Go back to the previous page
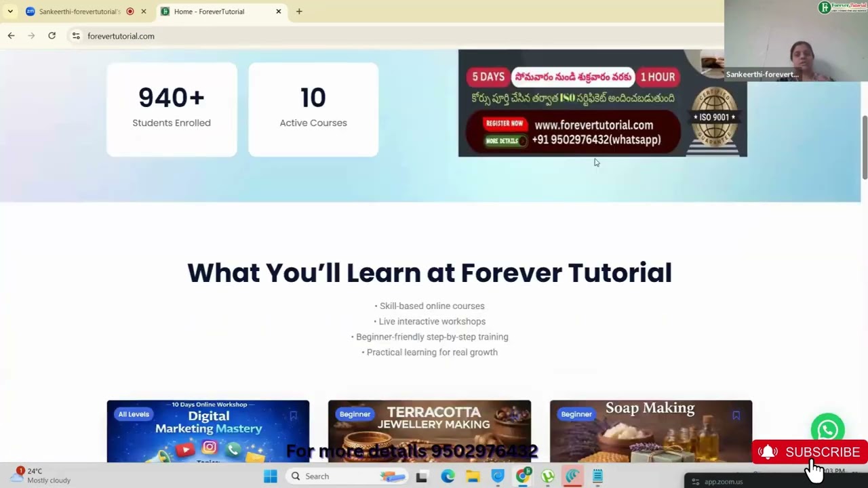Image resolution: width=868 pixels, height=488 pixels. 11,36
